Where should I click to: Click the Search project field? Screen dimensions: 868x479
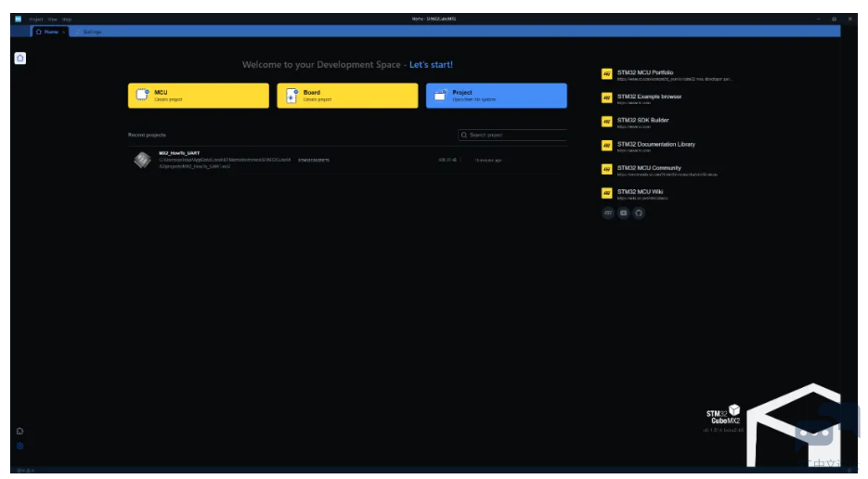pos(512,136)
